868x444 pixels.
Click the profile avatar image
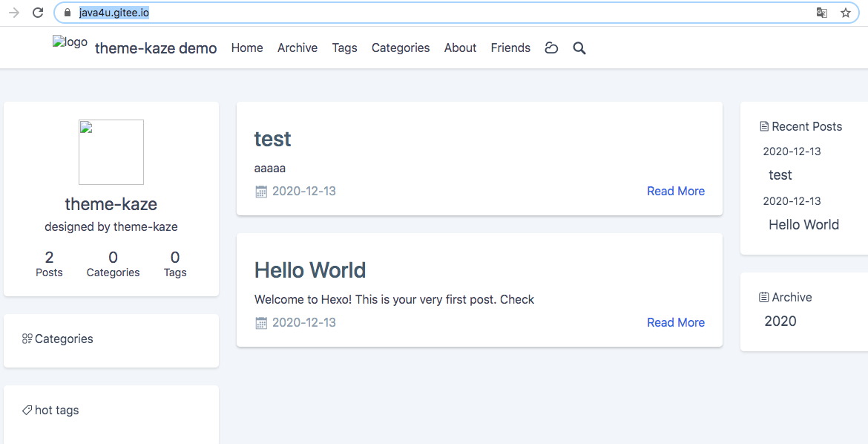point(111,152)
